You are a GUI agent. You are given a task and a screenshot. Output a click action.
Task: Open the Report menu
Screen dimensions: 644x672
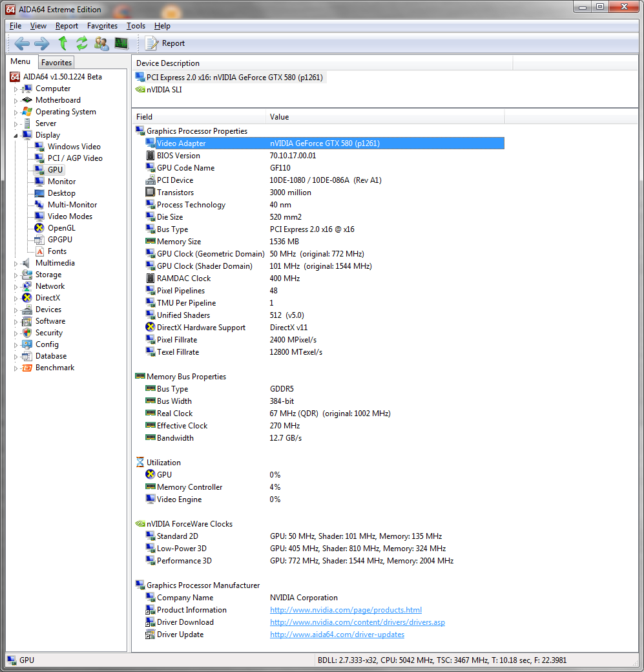pyautogui.click(x=67, y=26)
